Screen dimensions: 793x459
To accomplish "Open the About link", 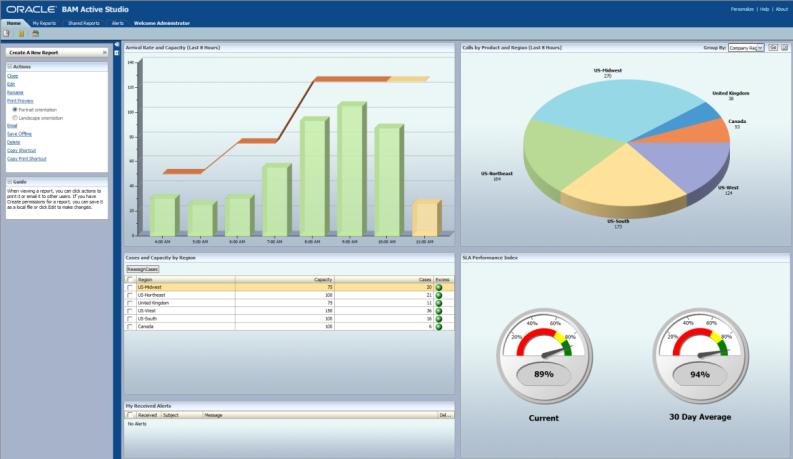I will pos(781,9).
